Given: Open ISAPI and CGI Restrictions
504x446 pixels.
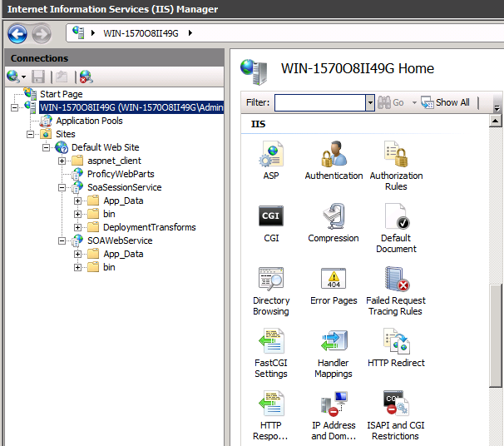Looking at the screenshot, I should pyautogui.click(x=396, y=416).
